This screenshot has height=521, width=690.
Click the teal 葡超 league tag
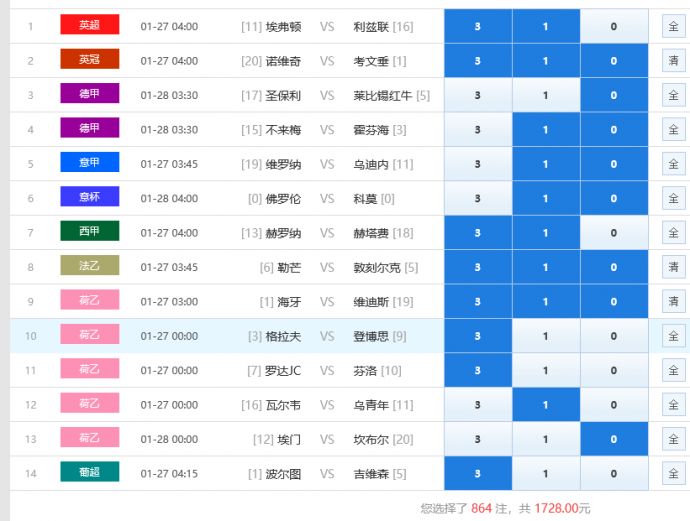[x=89, y=472]
